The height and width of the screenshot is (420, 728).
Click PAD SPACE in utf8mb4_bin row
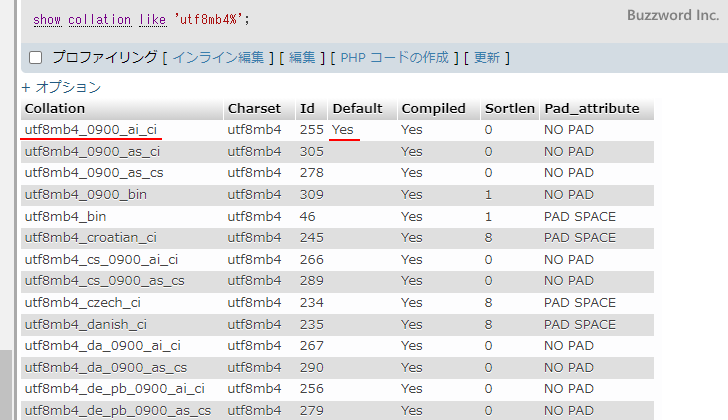tap(580, 217)
